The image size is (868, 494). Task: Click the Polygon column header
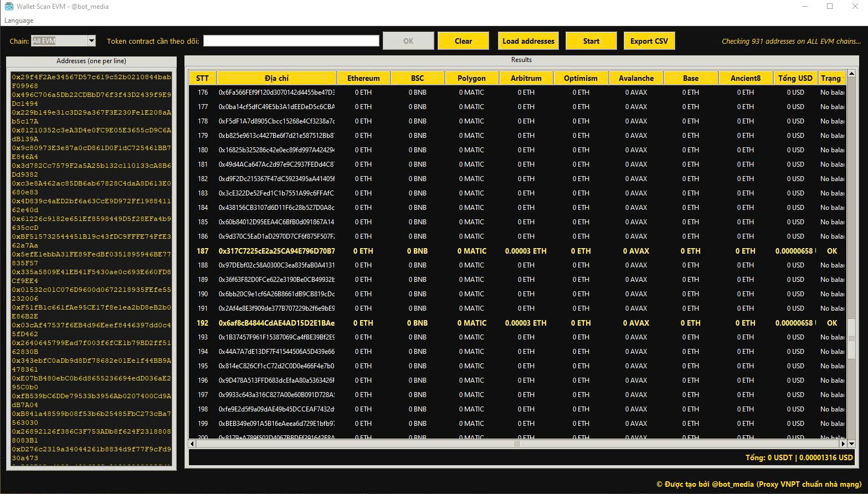coord(472,78)
